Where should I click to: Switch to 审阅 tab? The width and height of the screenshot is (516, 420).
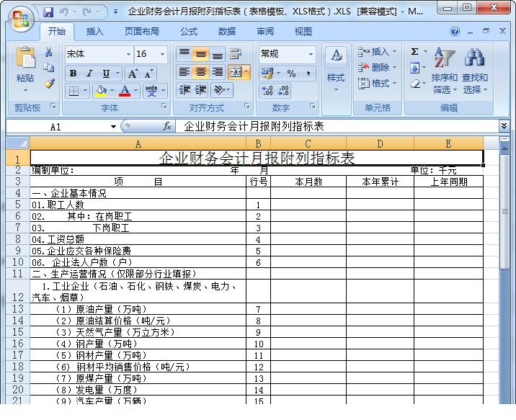click(265, 32)
